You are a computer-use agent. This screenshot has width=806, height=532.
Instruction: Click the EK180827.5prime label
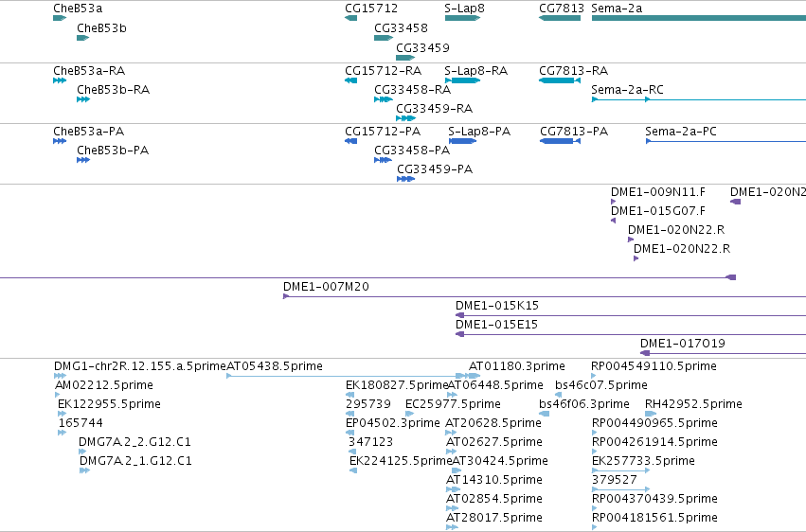point(397,385)
